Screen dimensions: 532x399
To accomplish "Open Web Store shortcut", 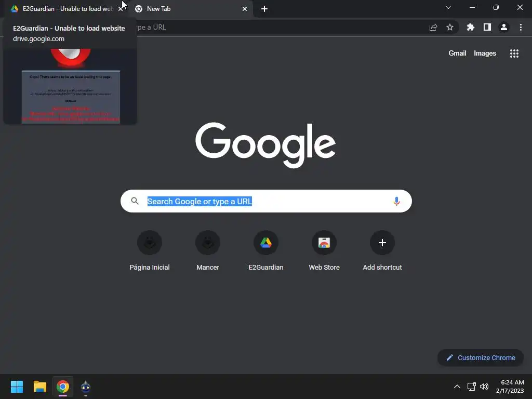I will click(324, 251).
